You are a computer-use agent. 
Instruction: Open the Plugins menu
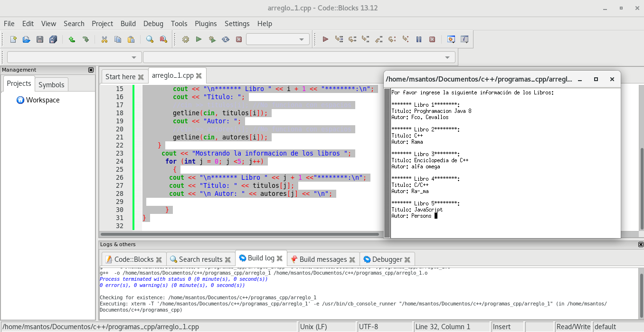206,24
